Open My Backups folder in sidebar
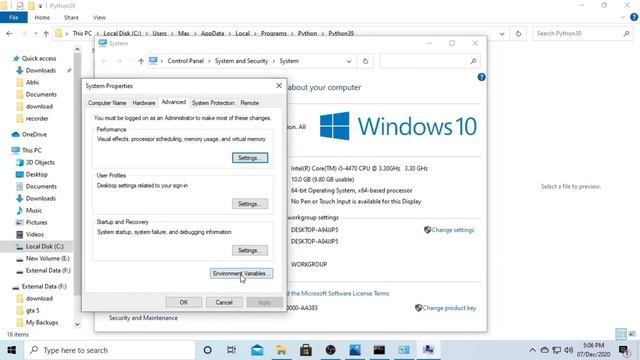The height and width of the screenshot is (360, 640). 42,322
